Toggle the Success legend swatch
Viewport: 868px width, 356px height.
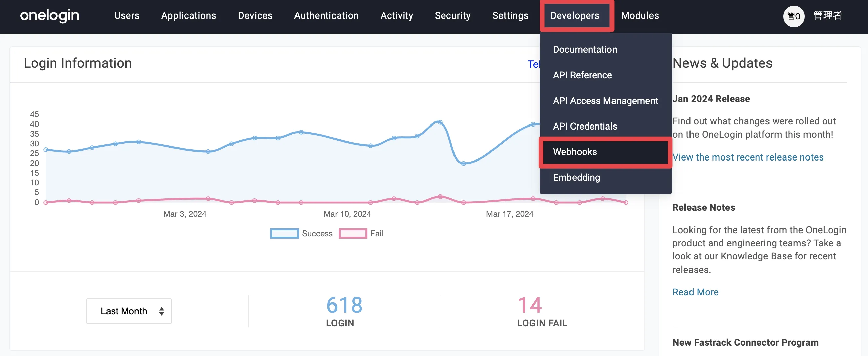pos(284,233)
